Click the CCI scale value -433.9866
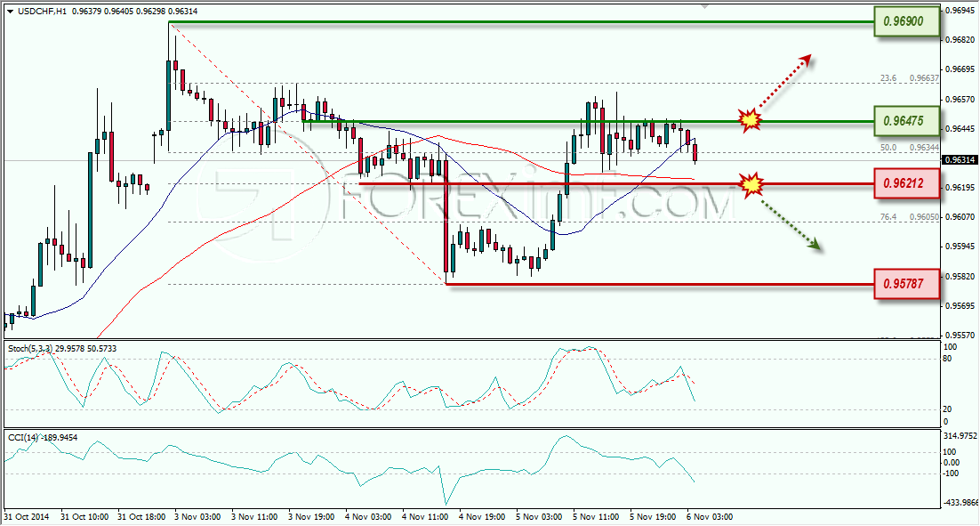The width and height of the screenshot is (980, 526). coord(960,502)
